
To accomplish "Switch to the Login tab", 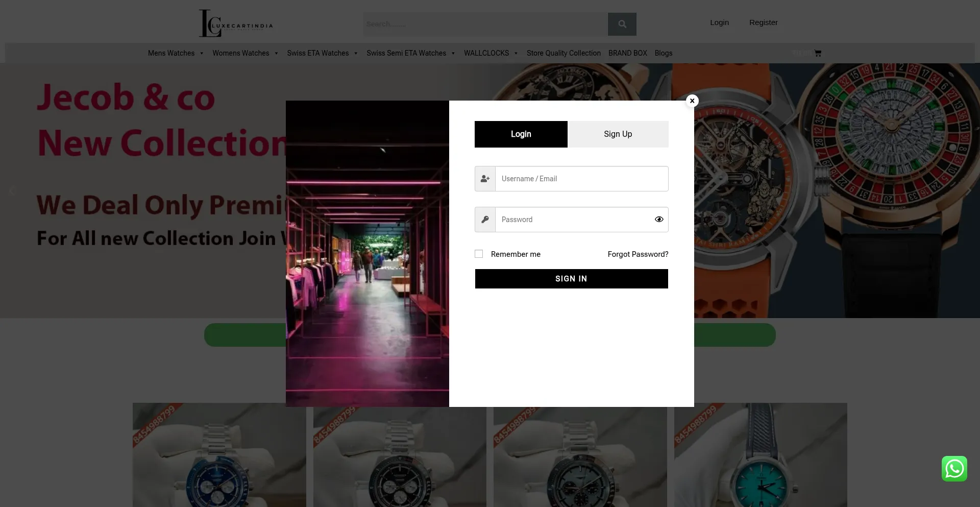I will coord(521,134).
